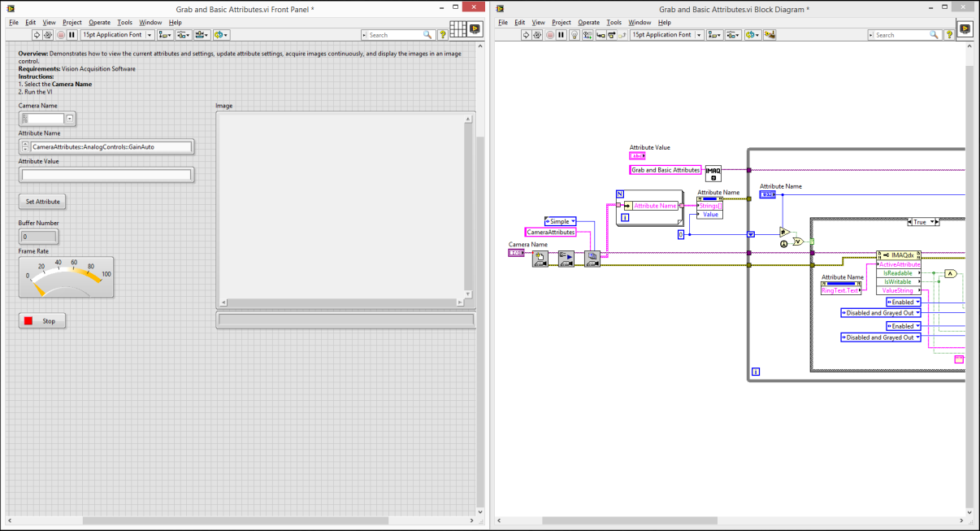Click the while loop shift register arrow
Viewport: 980px width, 531px height.
click(751, 234)
